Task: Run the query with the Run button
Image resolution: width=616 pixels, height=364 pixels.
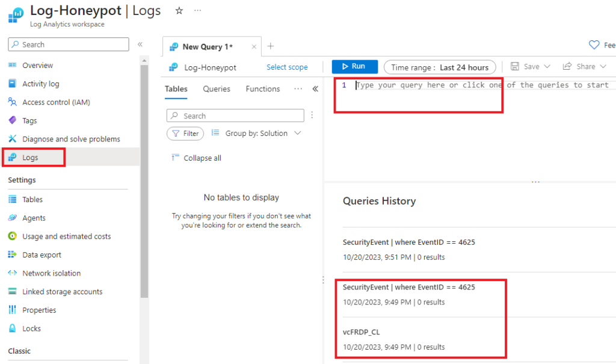Action: (x=355, y=66)
